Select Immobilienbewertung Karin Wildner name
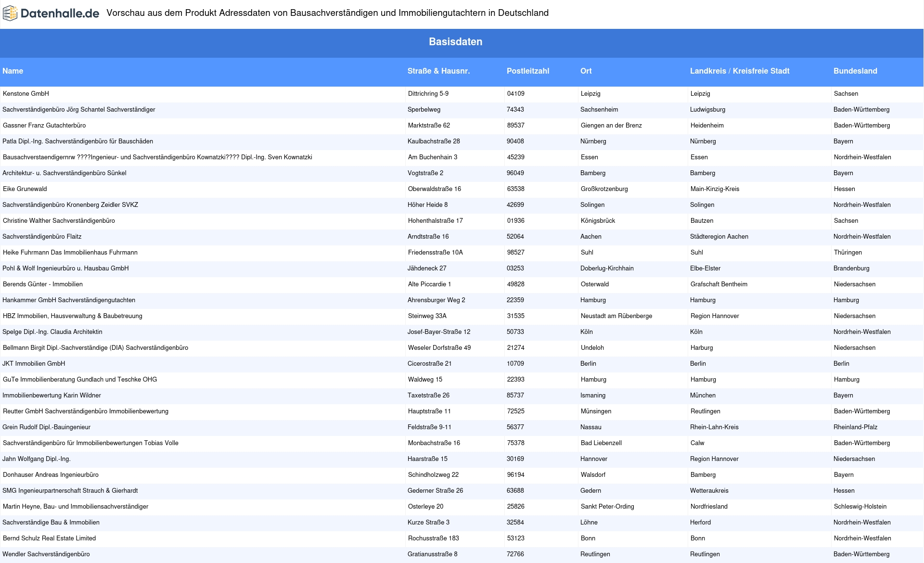The width and height of the screenshot is (924, 563). pyautogui.click(x=52, y=395)
